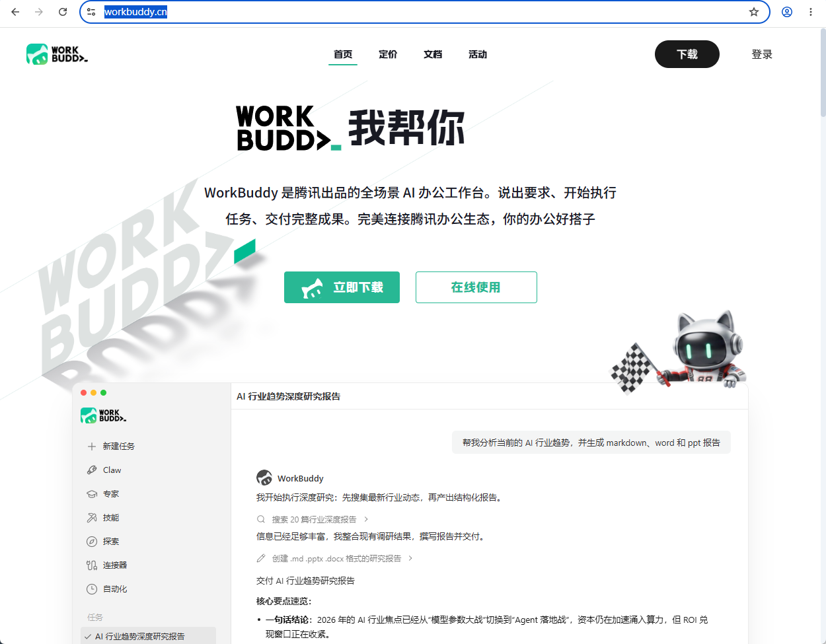Click the browser back arrow

click(x=16, y=12)
